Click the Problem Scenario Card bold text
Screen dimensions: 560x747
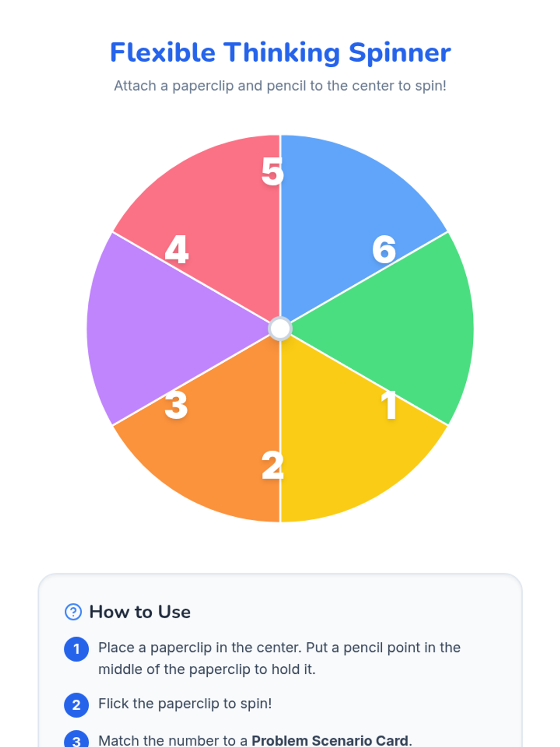[x=330, y=740]
